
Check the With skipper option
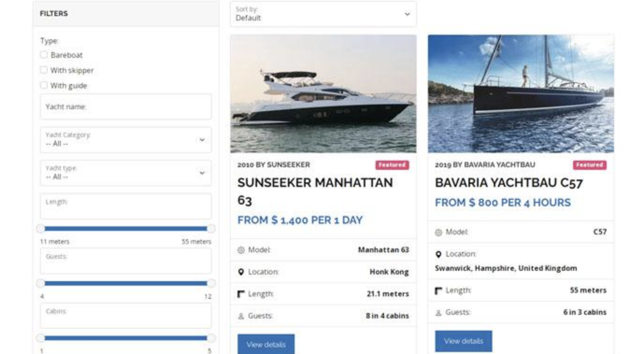pyautogui.click(x=44, y=70)
